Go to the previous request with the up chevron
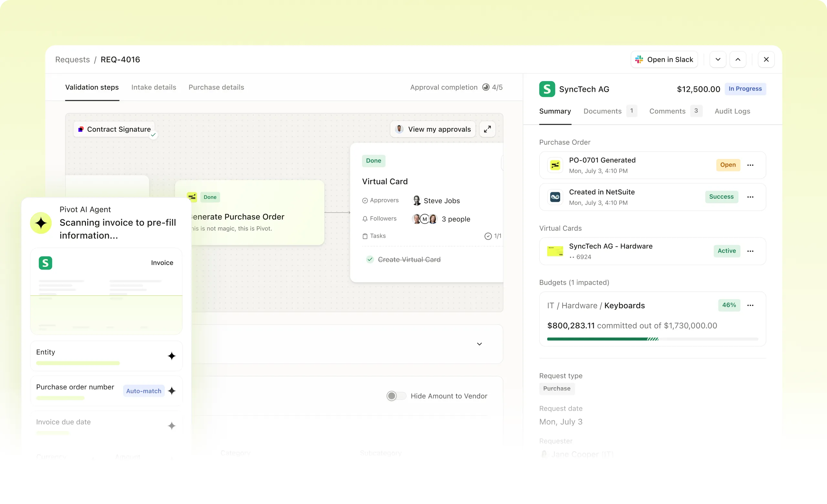 (x=738, y=60)
